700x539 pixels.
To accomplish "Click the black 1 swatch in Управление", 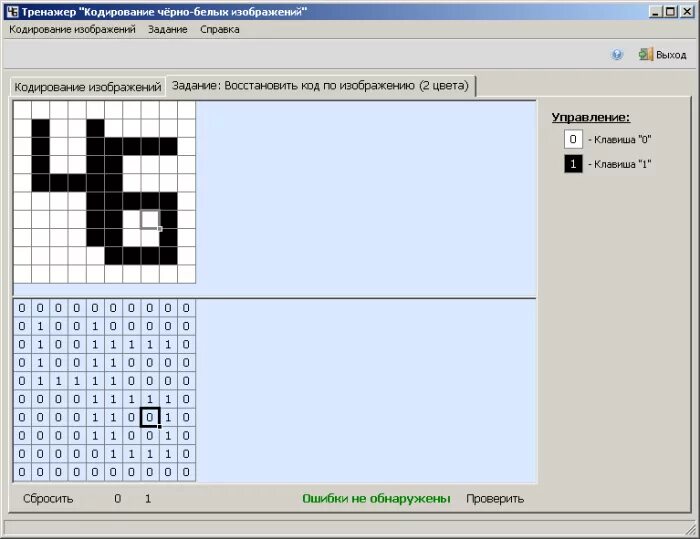I will coord(573,164).
